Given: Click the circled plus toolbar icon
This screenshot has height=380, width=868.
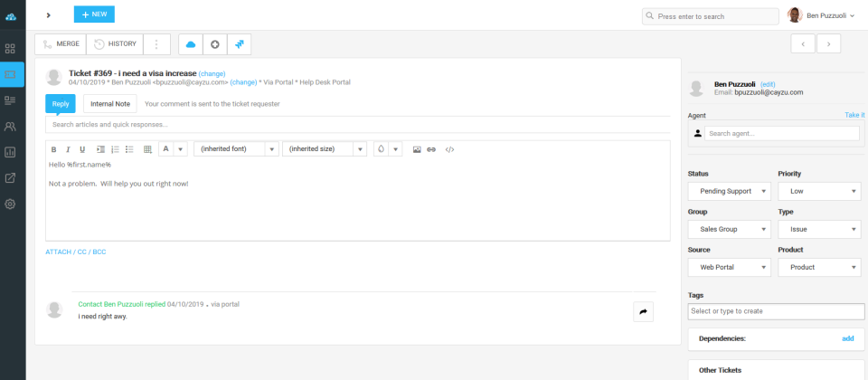Looking at the screenshot, I should pyautogui.click(x=215, y=44).
